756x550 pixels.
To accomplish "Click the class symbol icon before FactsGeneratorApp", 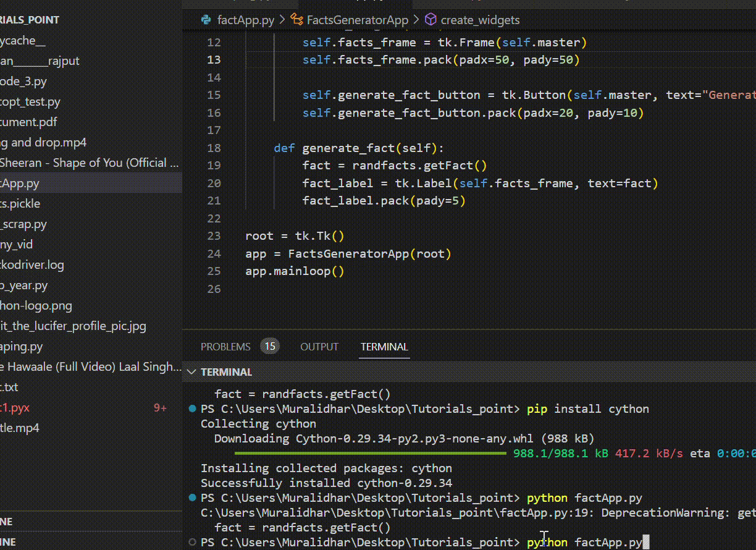I will pyautogui.click(x=296, y=20).
